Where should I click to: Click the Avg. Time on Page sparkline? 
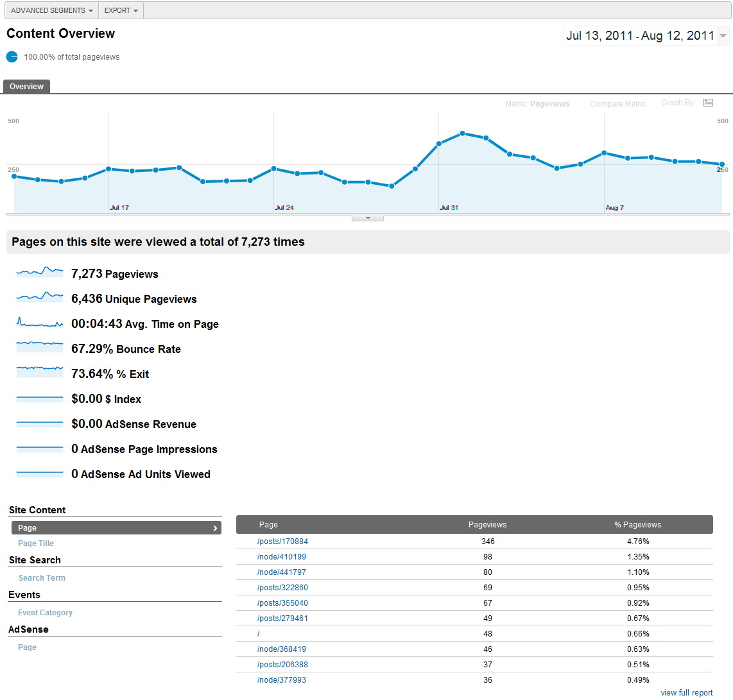[40, 322]
